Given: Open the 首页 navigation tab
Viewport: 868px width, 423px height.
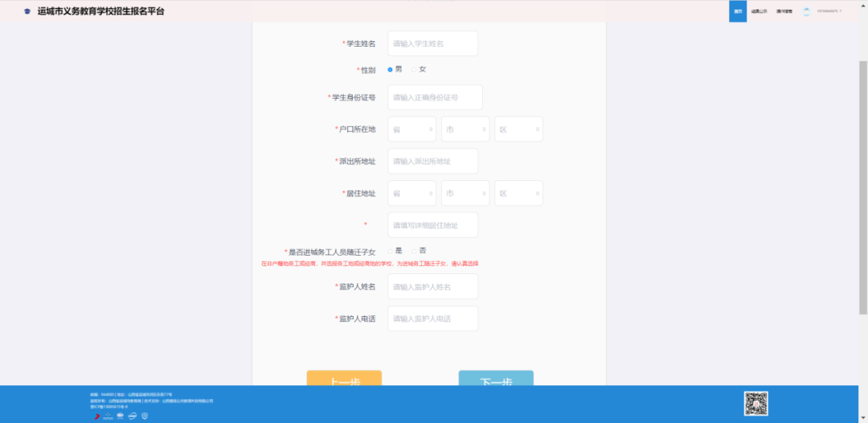Looking at the screenshot, I should [738, 11].
